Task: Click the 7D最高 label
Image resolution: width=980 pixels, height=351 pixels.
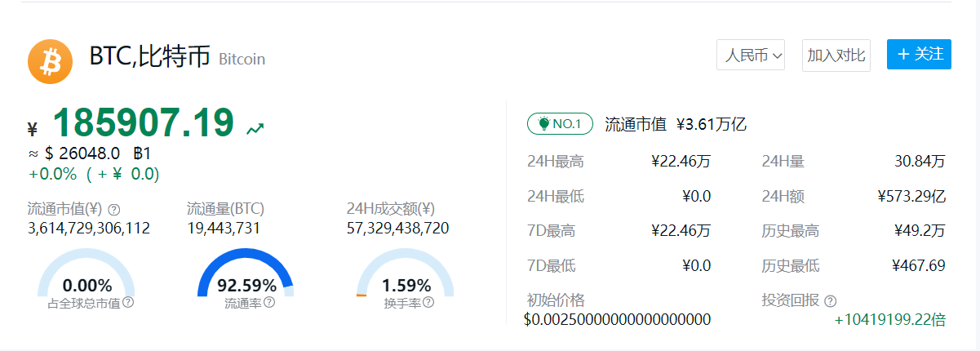Action: [552, 231]
